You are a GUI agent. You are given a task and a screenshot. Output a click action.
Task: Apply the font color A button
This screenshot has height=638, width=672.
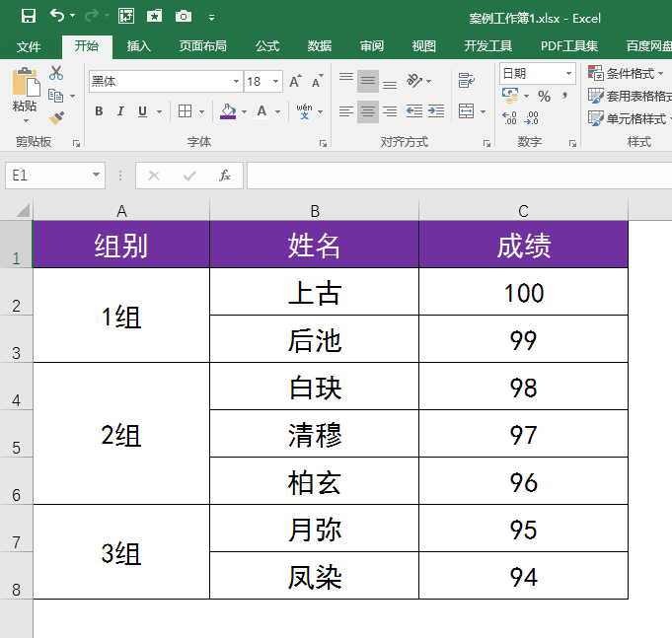tap(261, 111)
